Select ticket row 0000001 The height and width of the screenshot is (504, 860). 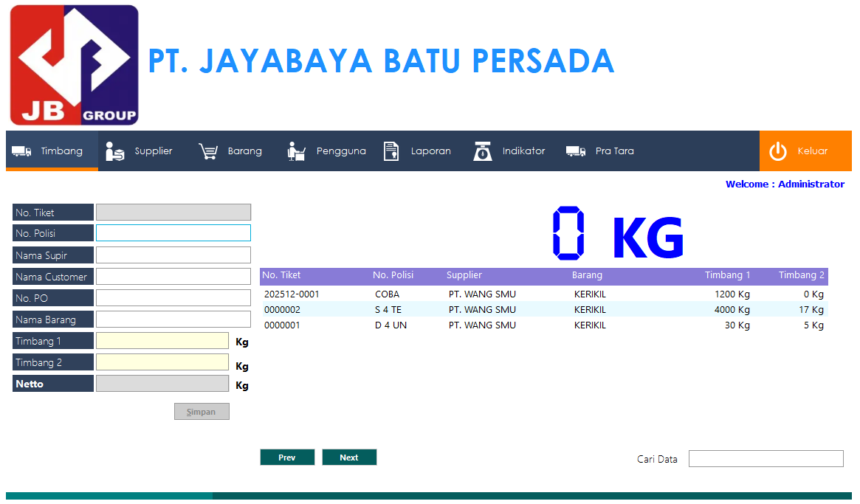[x=544, y=325]
